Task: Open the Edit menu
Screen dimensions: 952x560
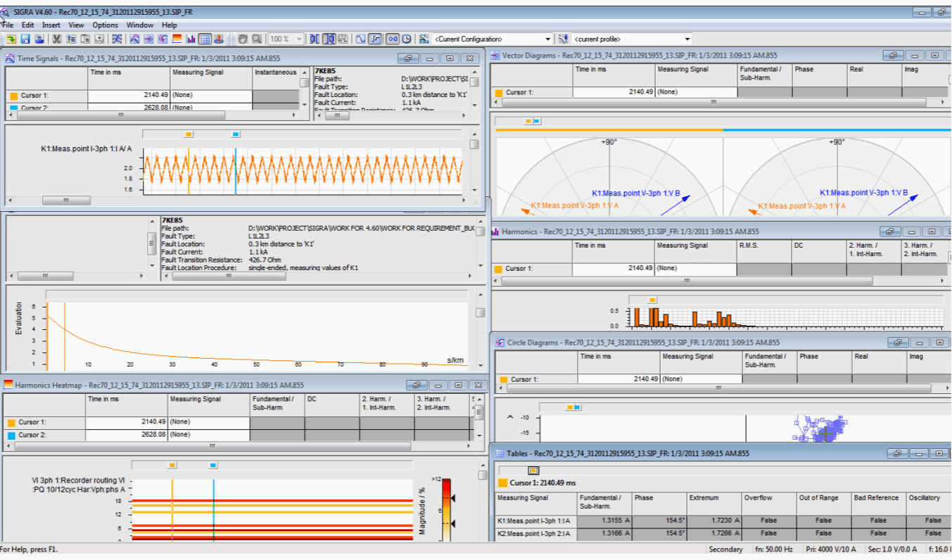Action: point(27,25)
